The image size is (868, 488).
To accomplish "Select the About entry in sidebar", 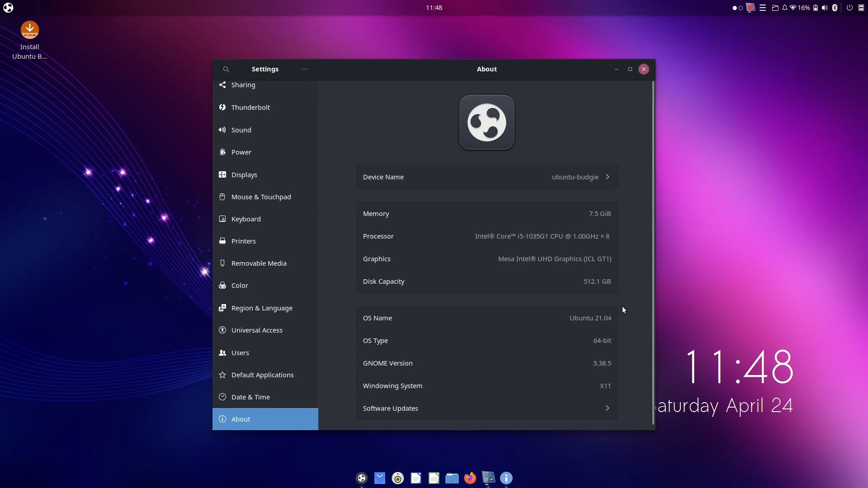I will coord(265,419).
